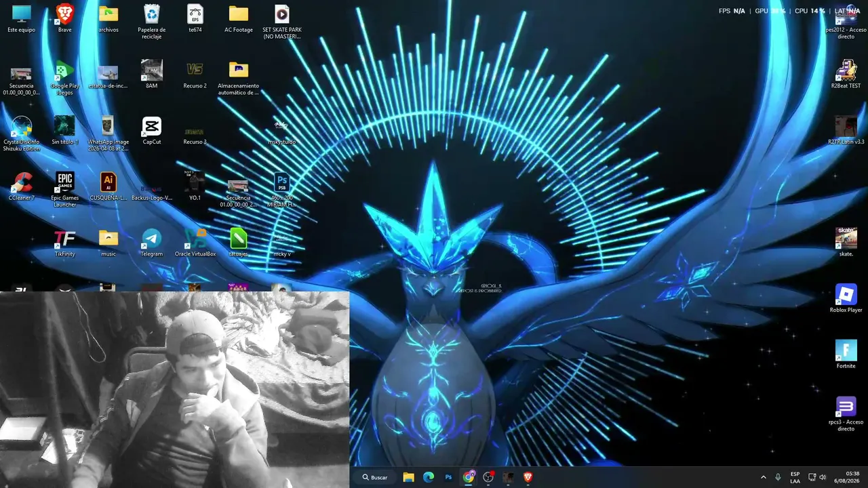This screenshot has height=488, width=868.
Task: Open Epic Games Launcher shortcut
Action: pos(64,190)
